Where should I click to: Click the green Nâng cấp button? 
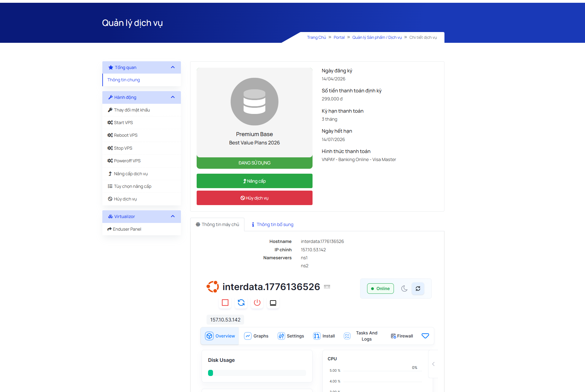(x=254, y=181)
